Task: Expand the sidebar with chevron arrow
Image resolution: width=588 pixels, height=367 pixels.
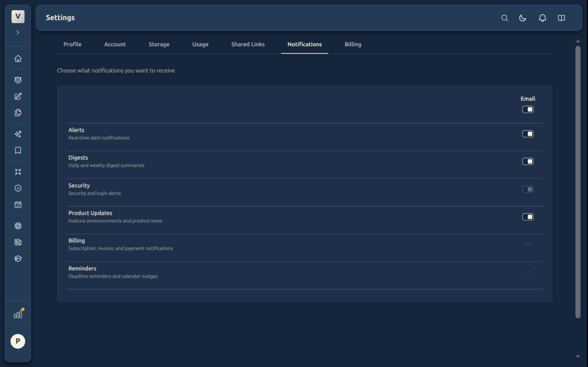Action: (x=18, y=32)
